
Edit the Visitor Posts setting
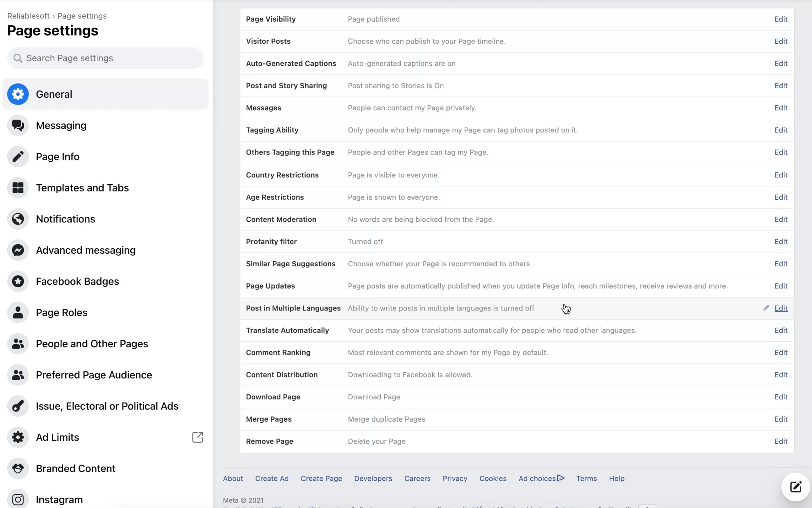781,41
